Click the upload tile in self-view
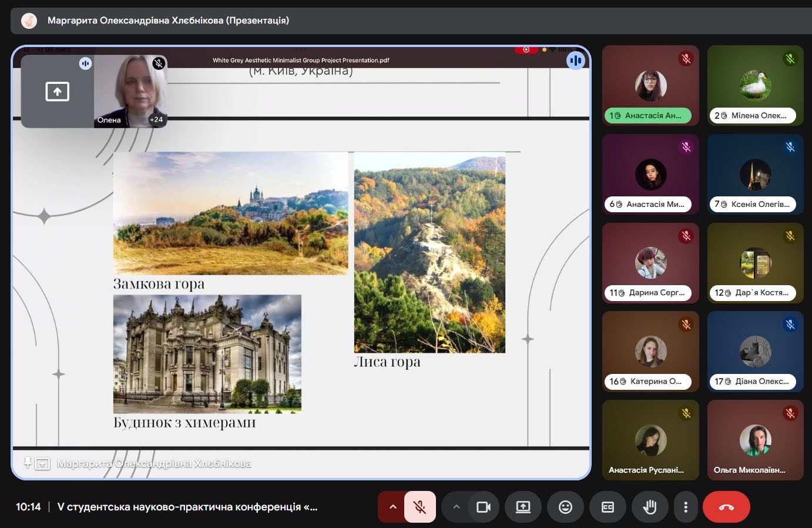812x528 pixels. (x=57, y=92)
